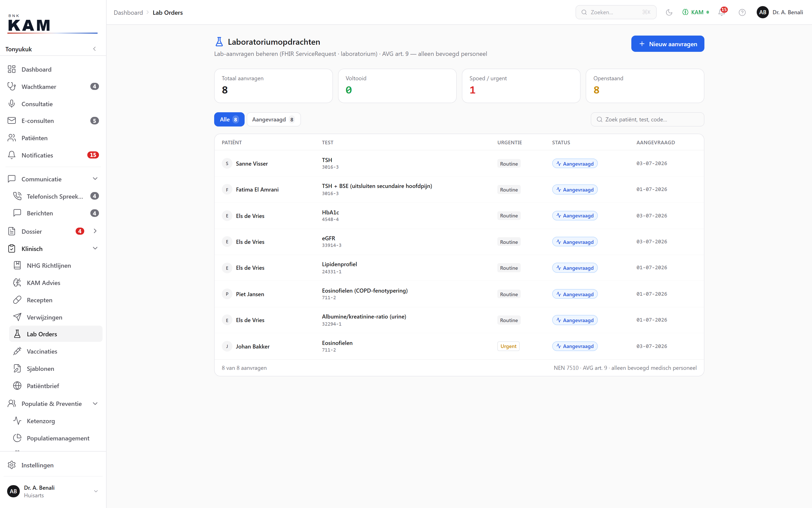812x508 pixels.
Task: Expand the Dossier section arrow
Action: coord(95,231)
